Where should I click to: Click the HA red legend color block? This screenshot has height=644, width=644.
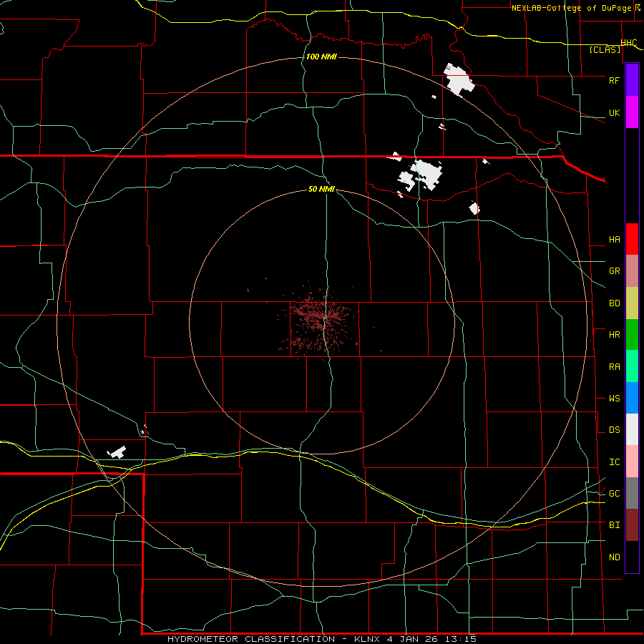point(632,239)
